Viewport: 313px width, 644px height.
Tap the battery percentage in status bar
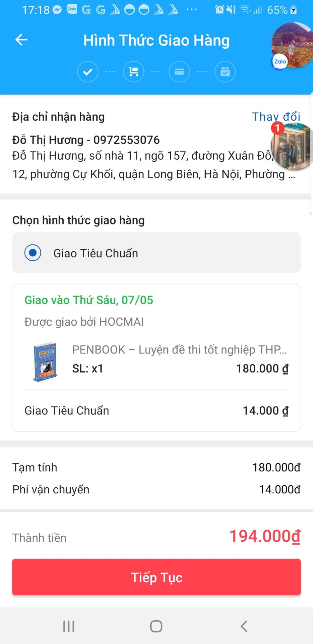(x=277, y=10)
